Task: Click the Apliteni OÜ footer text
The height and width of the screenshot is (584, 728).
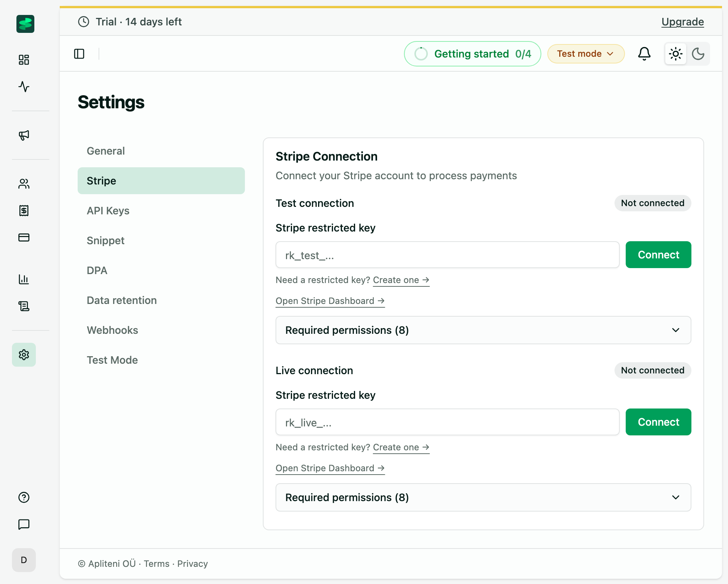Action: [112, 564]
